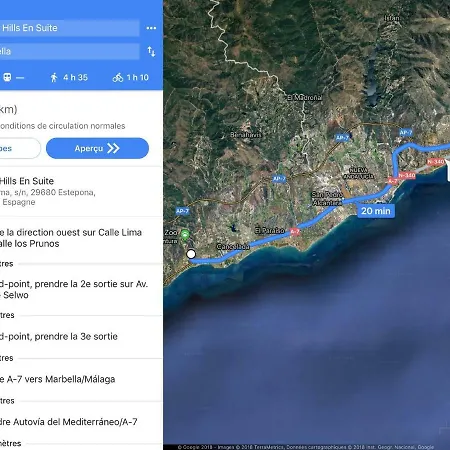Click the '20 min' route time label

pos(376,211)
